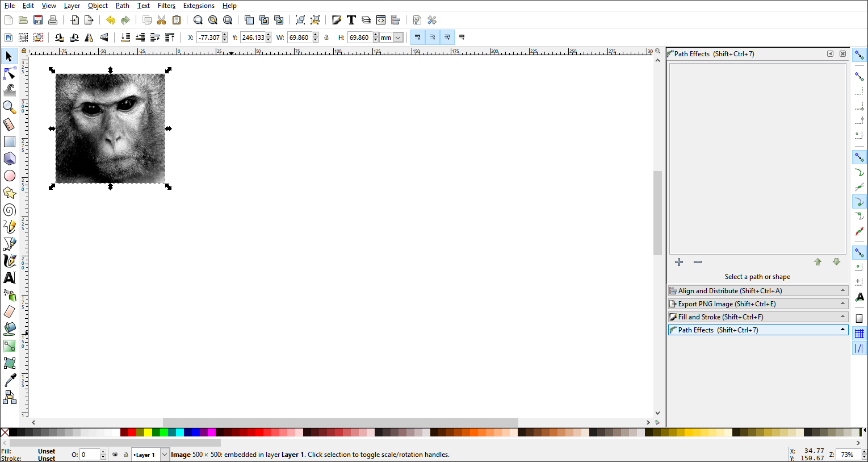Open Text and Font dialog icon
Viewport: 868px width, 462px height.
(x=351, y=20)
